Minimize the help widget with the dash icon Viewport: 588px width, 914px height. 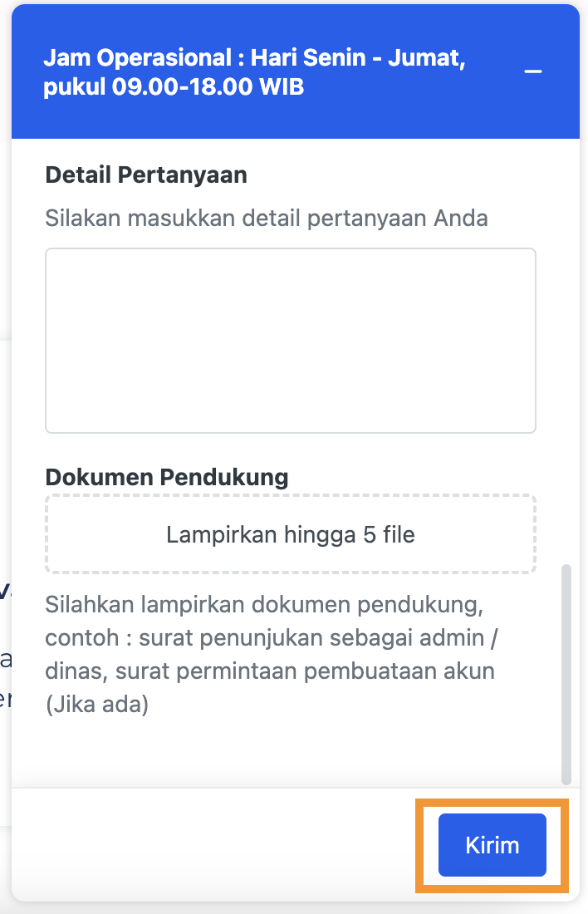(533, 71)
